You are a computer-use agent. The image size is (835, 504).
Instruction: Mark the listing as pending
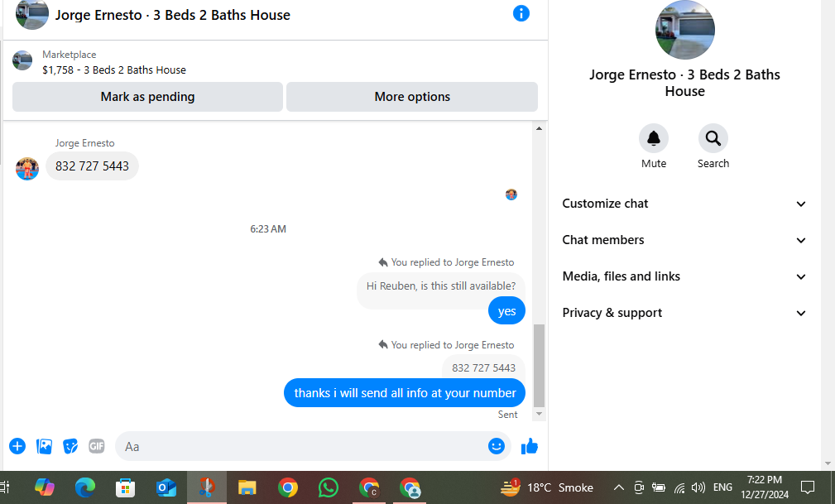point(147,97)
